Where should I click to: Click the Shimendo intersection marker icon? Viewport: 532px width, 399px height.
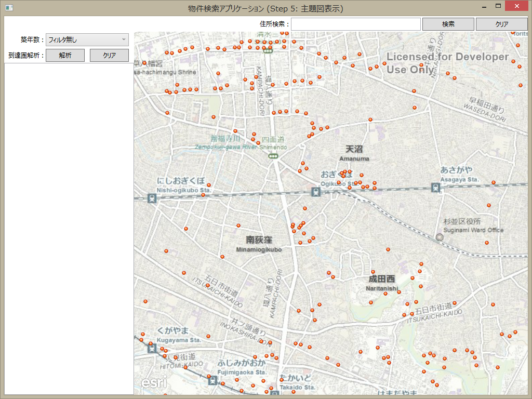273,156
